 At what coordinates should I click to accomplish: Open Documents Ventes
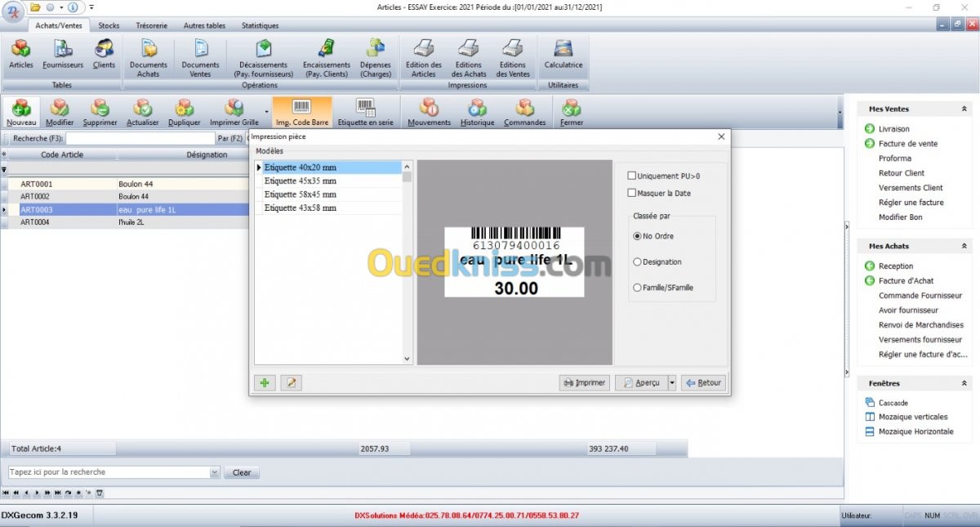(200, 58)
